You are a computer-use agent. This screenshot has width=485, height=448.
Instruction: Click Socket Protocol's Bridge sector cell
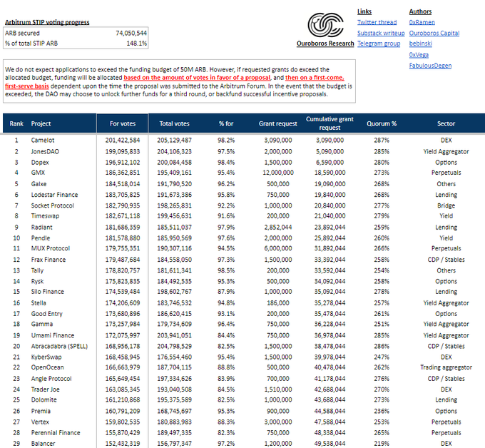(446, 205)
